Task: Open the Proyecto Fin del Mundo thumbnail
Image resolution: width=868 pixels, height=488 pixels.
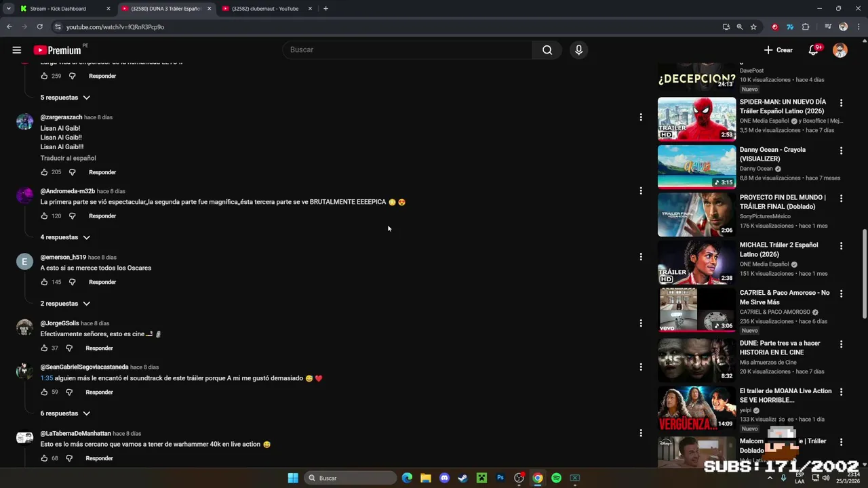Action: [x=696, y=214]
